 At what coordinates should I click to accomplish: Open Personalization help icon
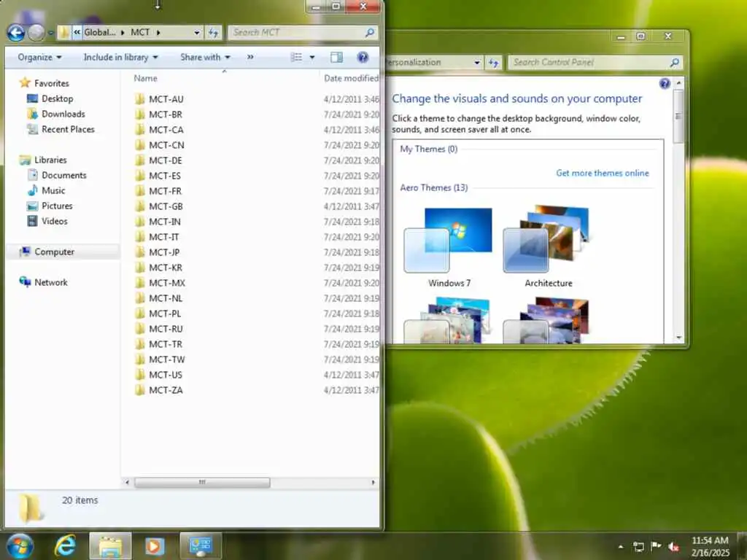tap(665, 84)
